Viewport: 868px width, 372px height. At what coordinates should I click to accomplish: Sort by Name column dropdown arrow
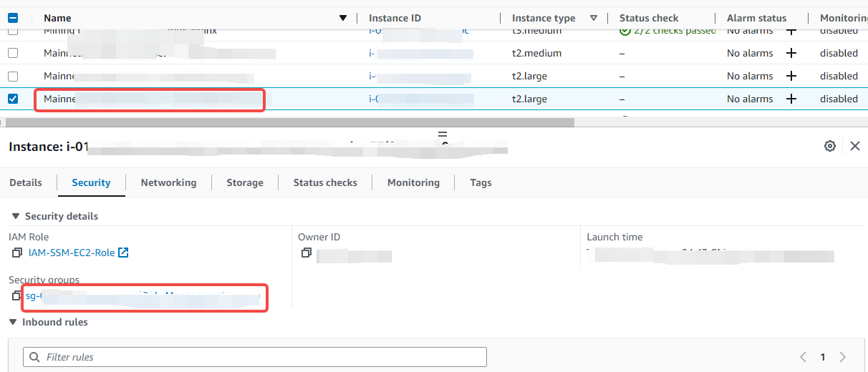click(342, 18)
